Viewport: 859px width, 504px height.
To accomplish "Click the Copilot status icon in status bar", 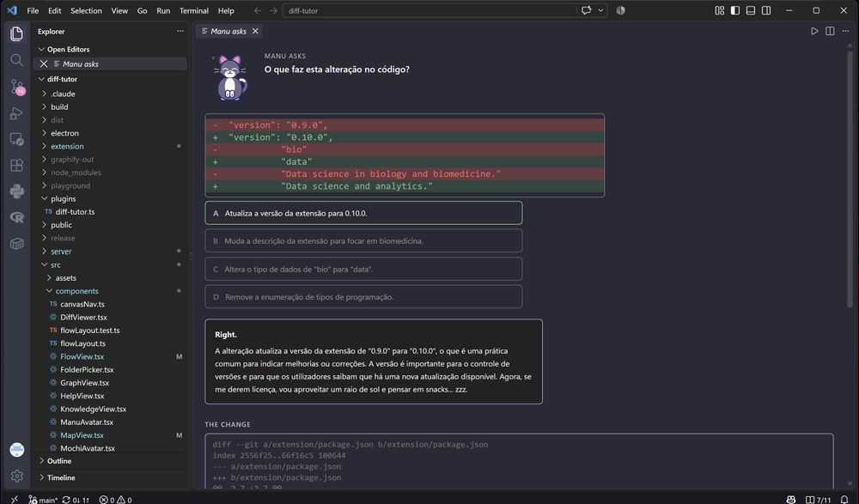I will [790, 499].
